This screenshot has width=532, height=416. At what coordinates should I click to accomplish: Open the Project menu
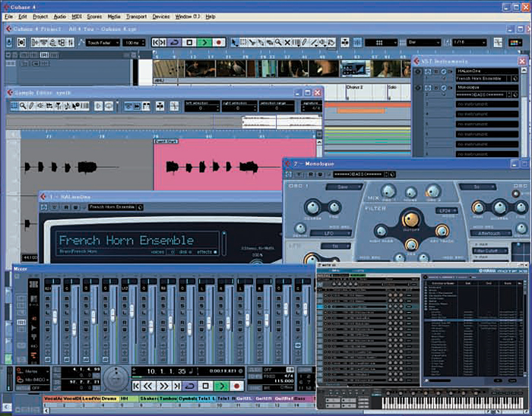[x=40, y=16]
